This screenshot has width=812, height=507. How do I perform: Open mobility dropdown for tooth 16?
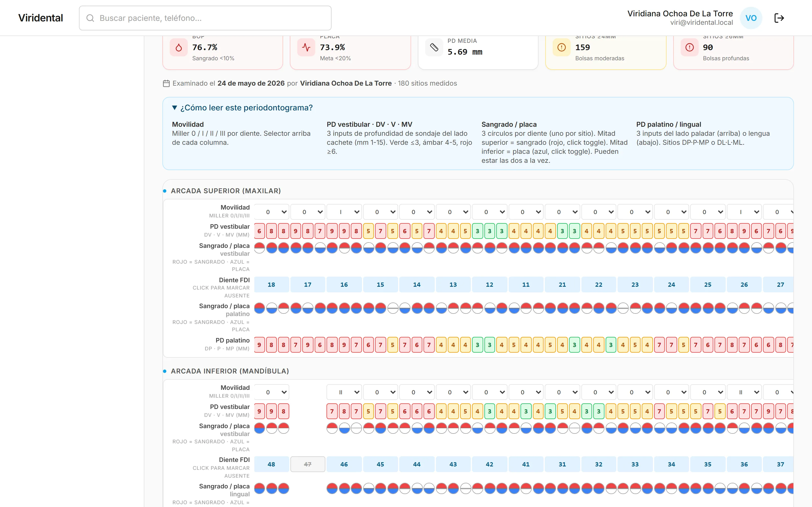point(344,212)
